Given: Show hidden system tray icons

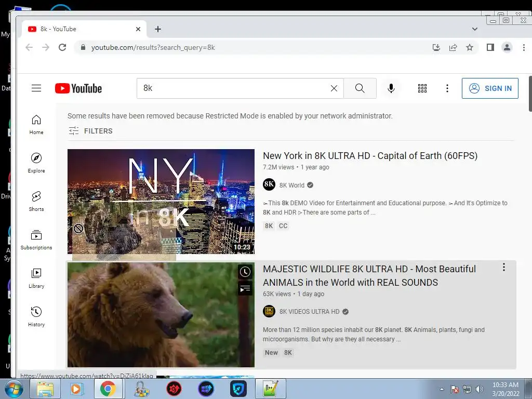Looking at the screenshot, I should click(x=442, y=389).
